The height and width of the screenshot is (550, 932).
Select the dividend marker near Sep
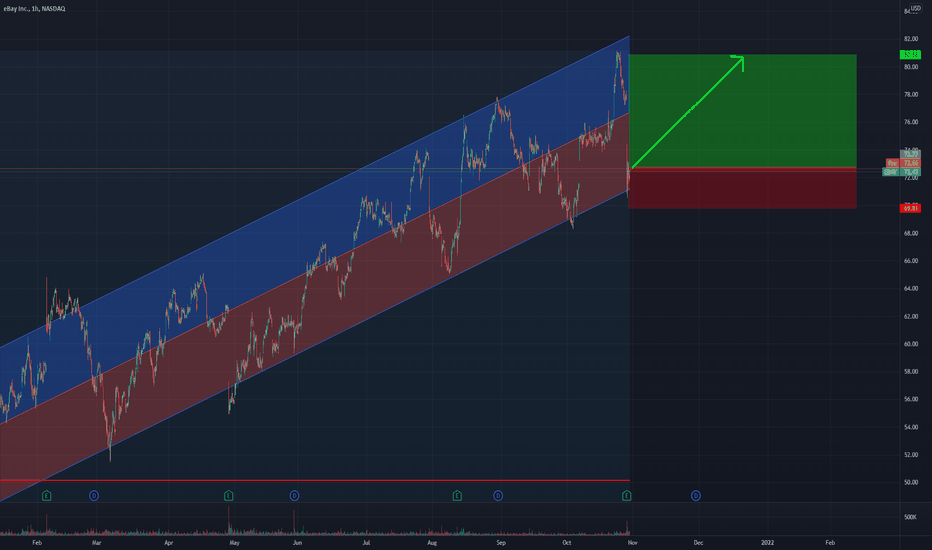pyautogui.click(x=498, y=495)
